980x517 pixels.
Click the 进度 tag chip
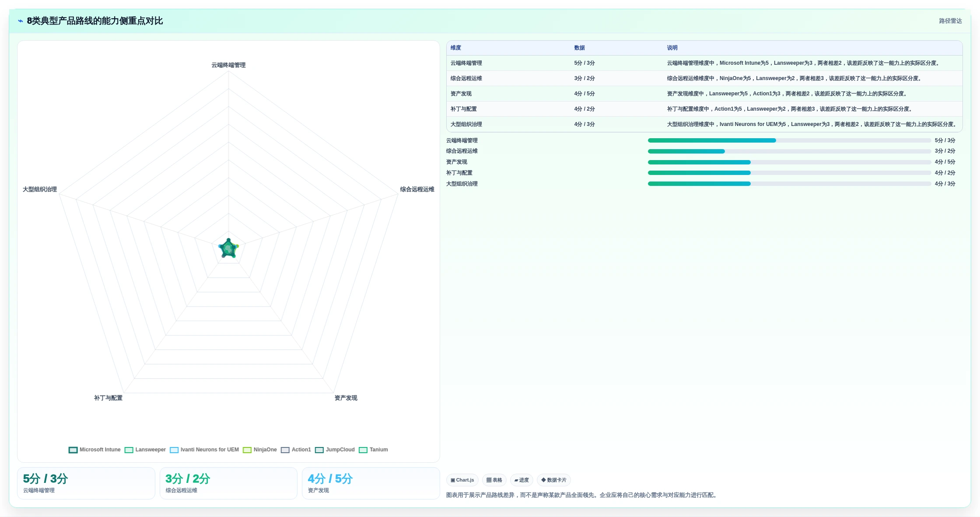[x=521, y=480]
